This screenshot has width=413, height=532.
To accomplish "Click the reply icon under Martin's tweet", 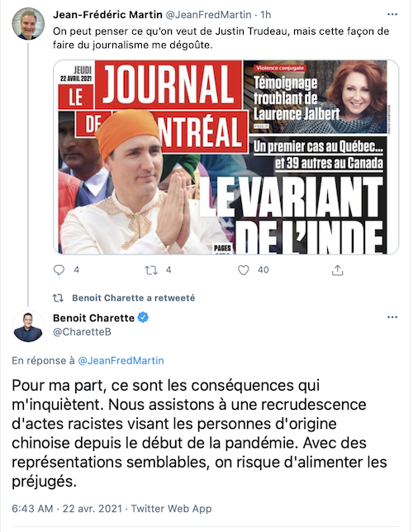I will pyautogui.click(x=59, y=270).
